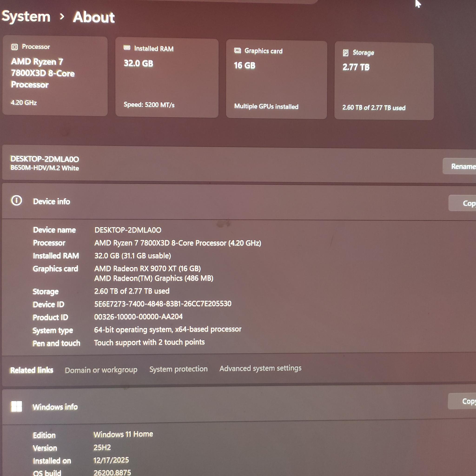Click 'Multiple GPUs installed' text

point(266,106)
